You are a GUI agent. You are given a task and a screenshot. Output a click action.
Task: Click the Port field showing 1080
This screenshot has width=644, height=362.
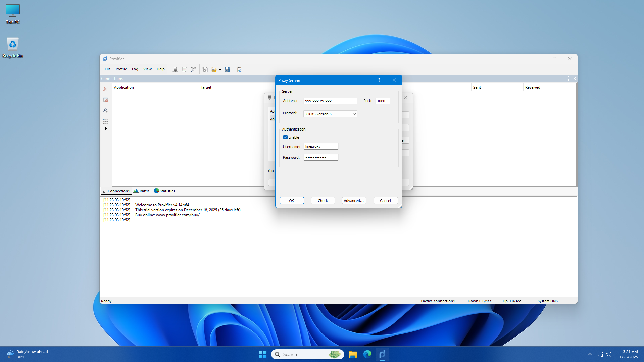(383, 101)
